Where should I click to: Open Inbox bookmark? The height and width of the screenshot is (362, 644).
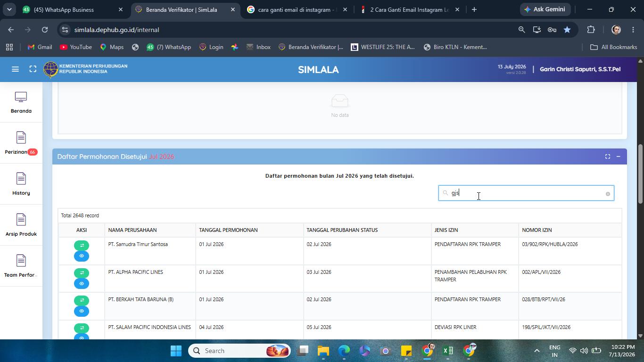pos(258,47)
